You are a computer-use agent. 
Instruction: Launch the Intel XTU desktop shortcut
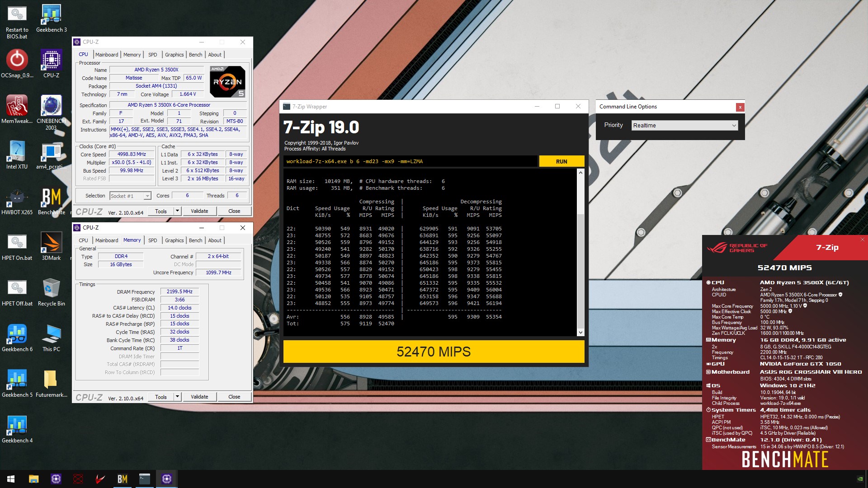(17, 155)
